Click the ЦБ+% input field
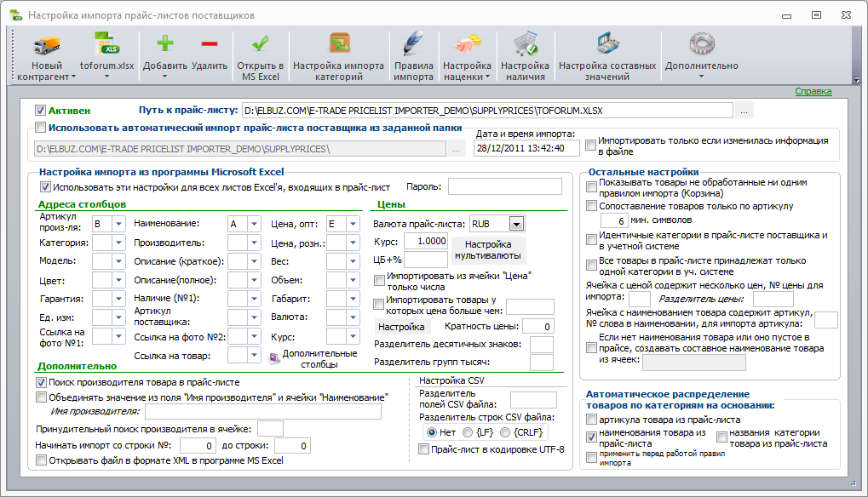This screenshot has width=868, height=497. click(425, 260)
